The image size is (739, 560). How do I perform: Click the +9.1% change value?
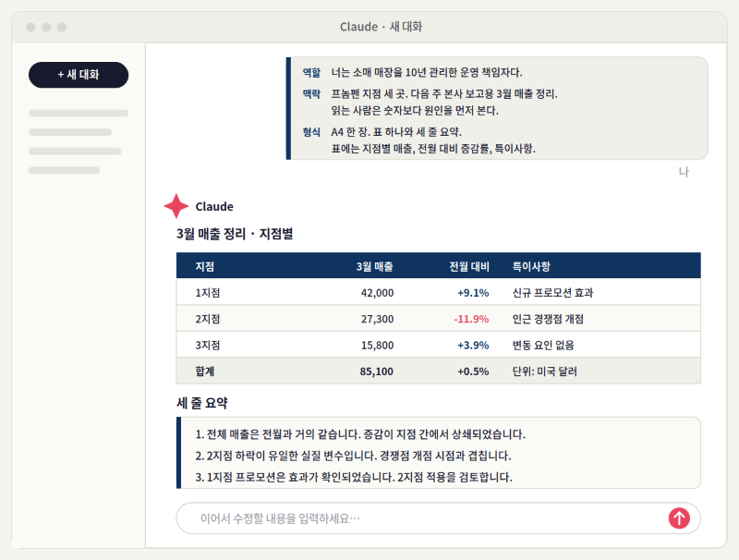click(x=473, y=293)
